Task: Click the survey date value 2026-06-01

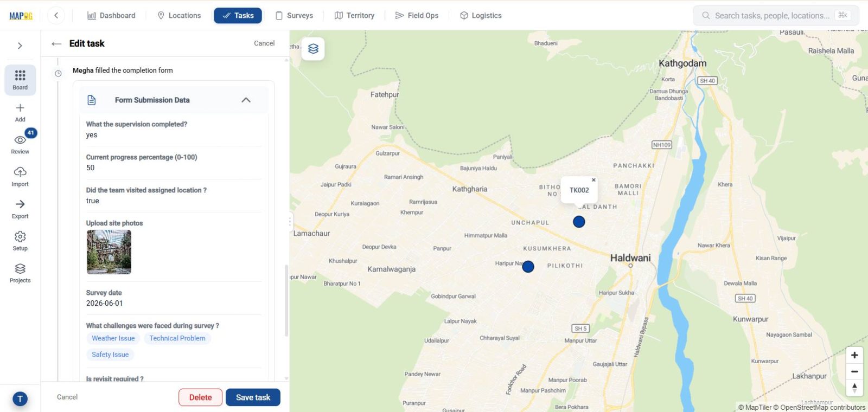Action: coord(105,304)
